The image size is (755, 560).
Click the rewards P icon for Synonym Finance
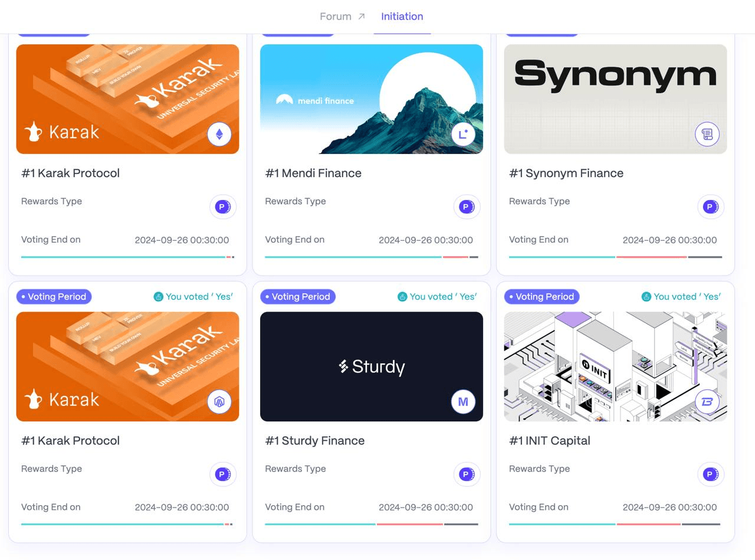711,207
